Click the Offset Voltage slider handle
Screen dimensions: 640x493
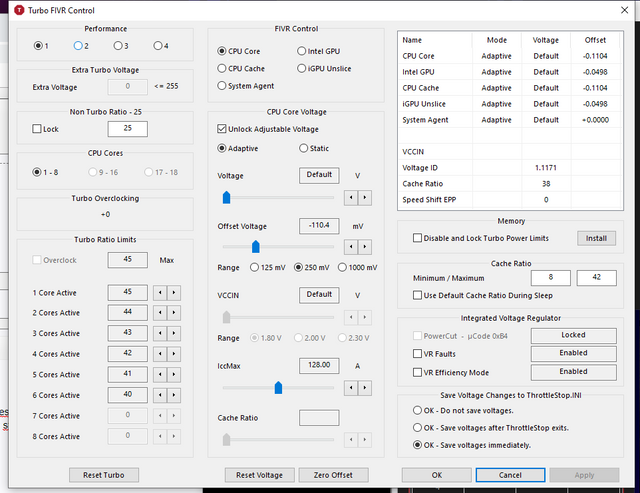(255, 246)
